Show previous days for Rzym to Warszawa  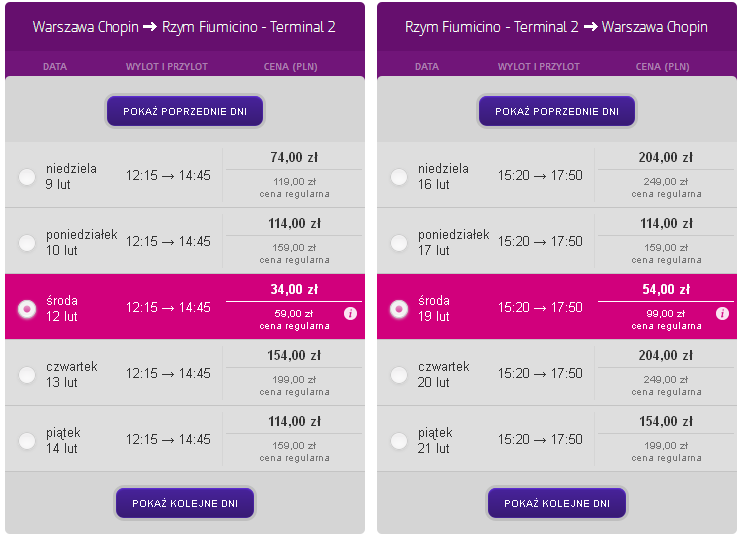557,111
